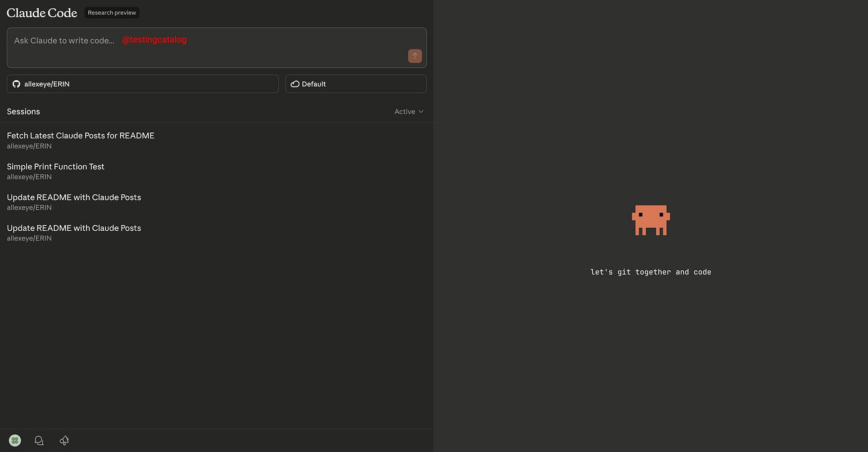Open the user avatar menu
Viewport: 868px width, 452px height.
click(x=15, y=441)
